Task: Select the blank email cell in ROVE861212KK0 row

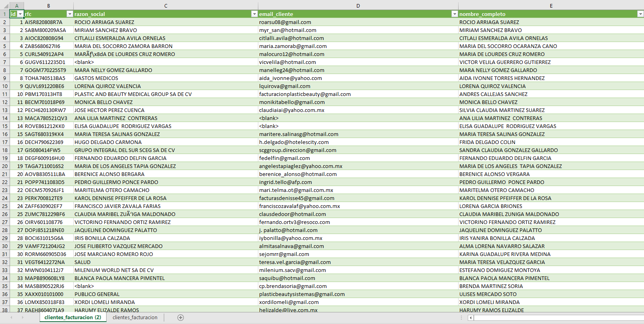Action: click(358, 126)
